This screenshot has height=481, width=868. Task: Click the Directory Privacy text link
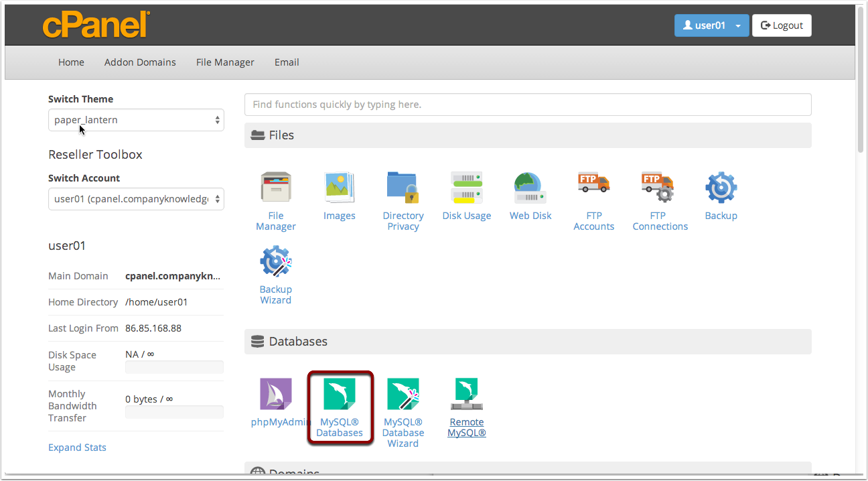pos(403,221)
